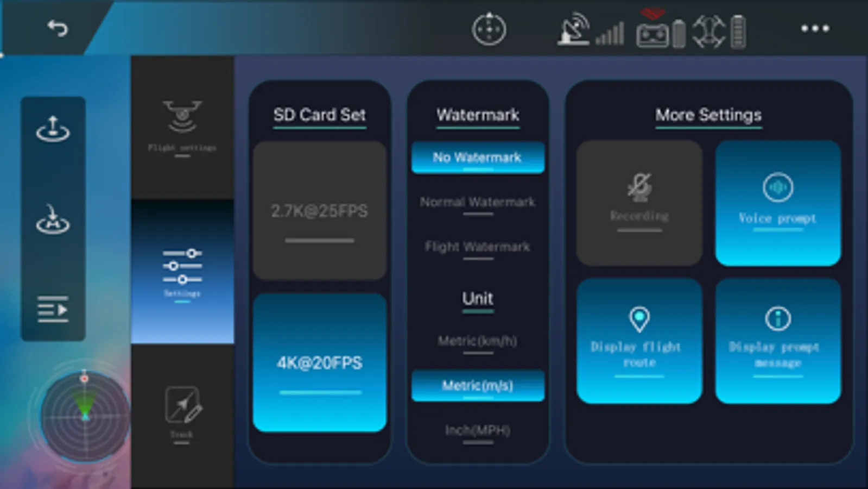Select 4K@20FPS resolution
Viewport: 868px width, 489px height.
(x=319, y=362)
